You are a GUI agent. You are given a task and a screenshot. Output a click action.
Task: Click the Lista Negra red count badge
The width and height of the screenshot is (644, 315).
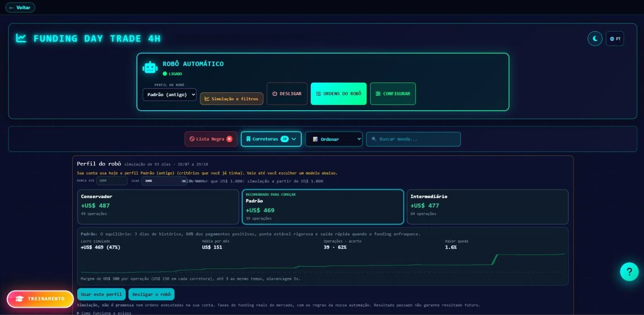click(x=229, y=139)
